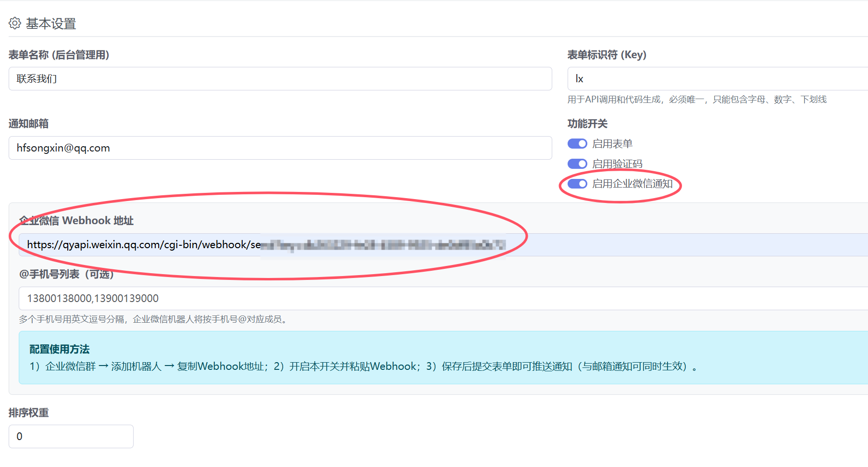Focus the 表单名称 field containing 联系我们
Viewport: 868px width, 467px height.
point(280,79)
